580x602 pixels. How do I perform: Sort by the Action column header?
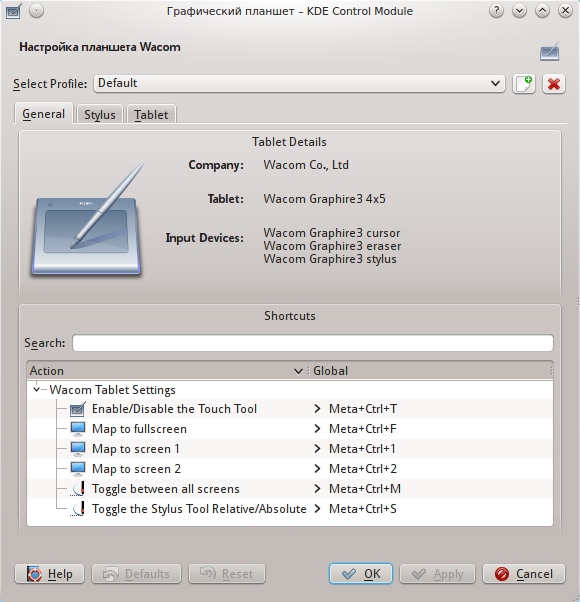tap(167, 371)
